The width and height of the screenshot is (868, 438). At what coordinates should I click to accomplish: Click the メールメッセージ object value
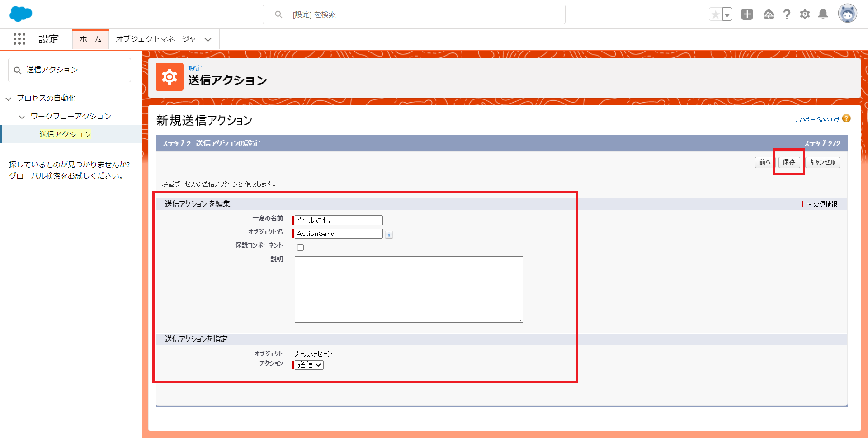pos(313,354)
